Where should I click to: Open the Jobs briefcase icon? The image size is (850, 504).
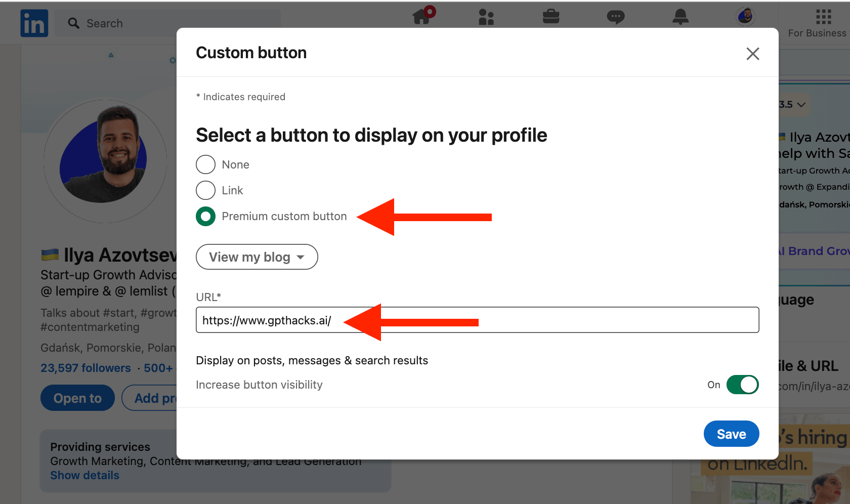(551, 17)
